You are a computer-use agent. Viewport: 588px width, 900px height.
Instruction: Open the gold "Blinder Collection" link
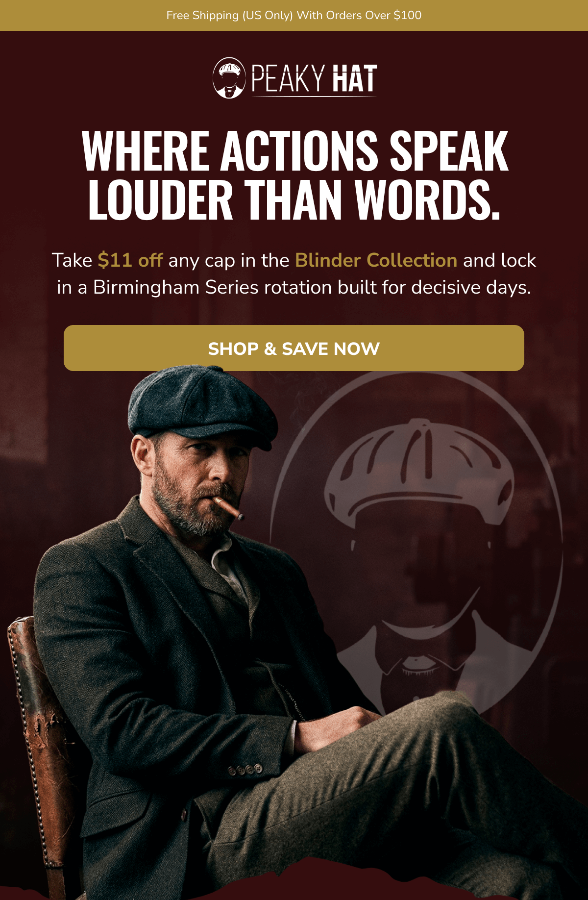[376, 260]
